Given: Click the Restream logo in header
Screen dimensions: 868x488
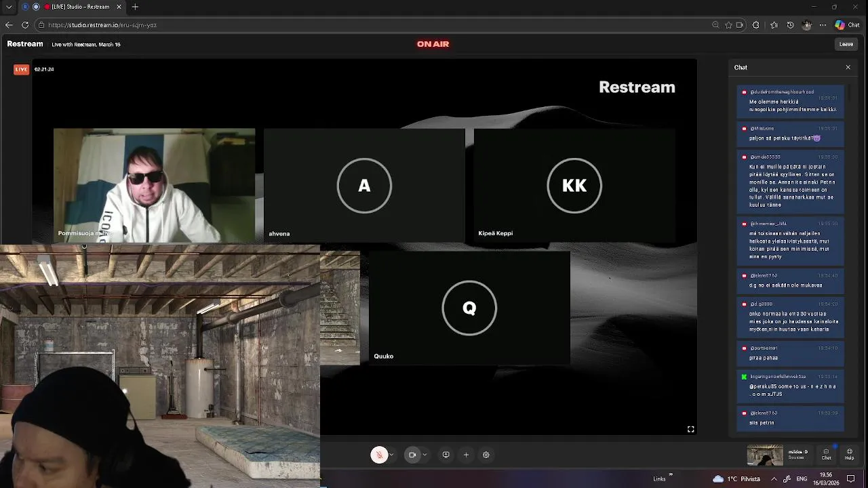Looking at the screenshot, I should 25,44.
